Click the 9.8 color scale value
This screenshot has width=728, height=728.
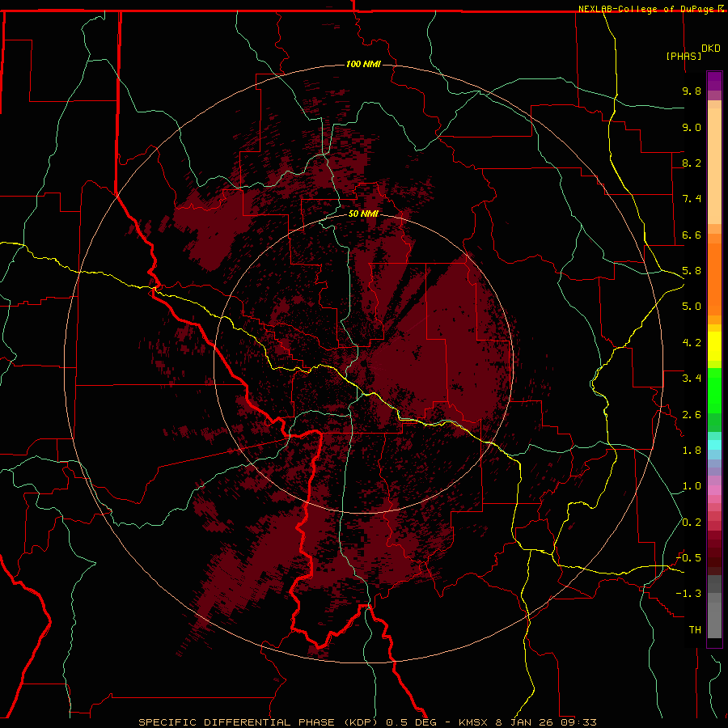tap(692, 91)
